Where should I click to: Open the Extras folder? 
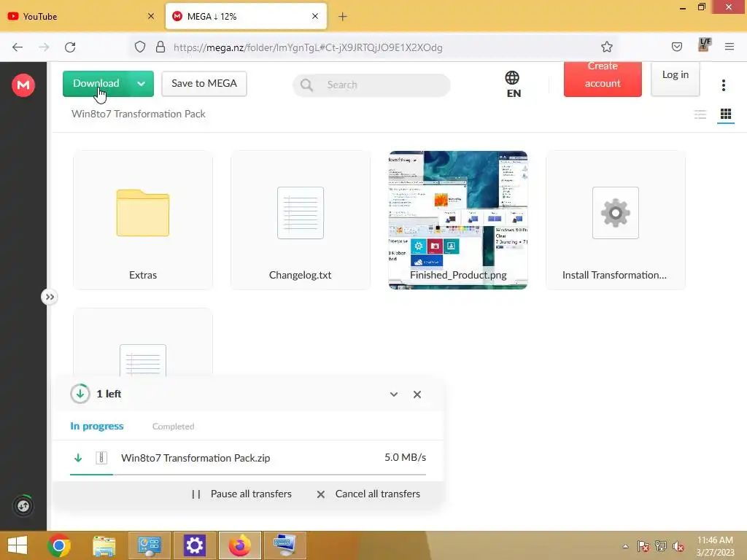tap(143, 220)
